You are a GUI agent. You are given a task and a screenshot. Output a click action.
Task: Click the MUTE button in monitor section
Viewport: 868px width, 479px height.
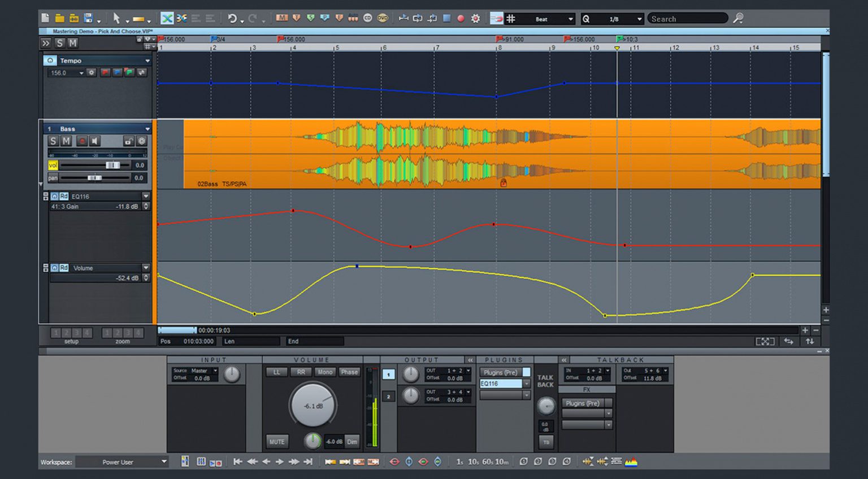pos(277,442)
